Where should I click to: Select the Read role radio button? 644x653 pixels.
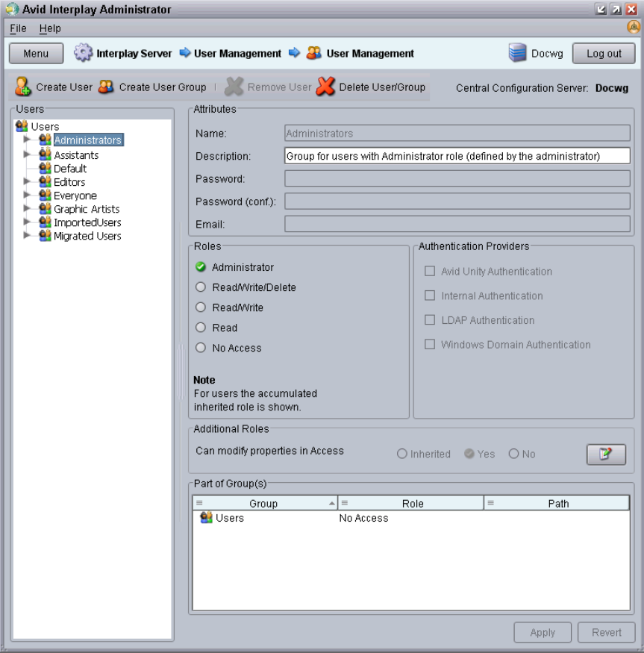click(x=201, y=328)
